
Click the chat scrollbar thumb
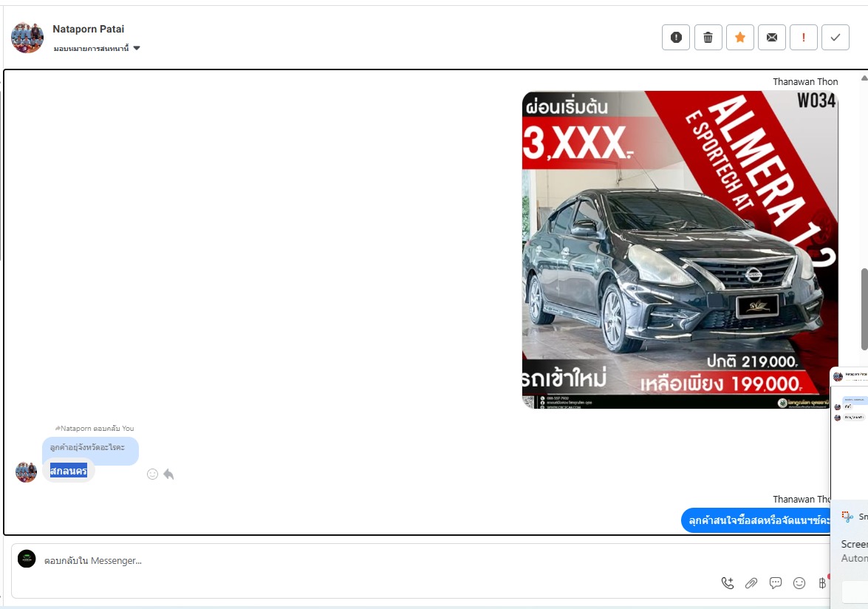(864, 308)
